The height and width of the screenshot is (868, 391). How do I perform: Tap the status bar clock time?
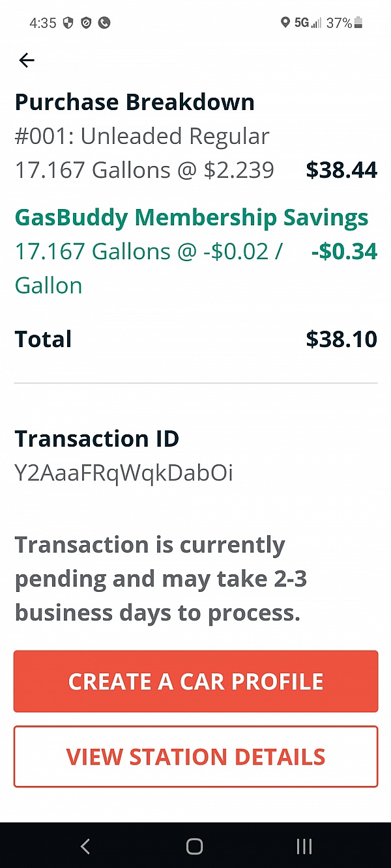43,23
